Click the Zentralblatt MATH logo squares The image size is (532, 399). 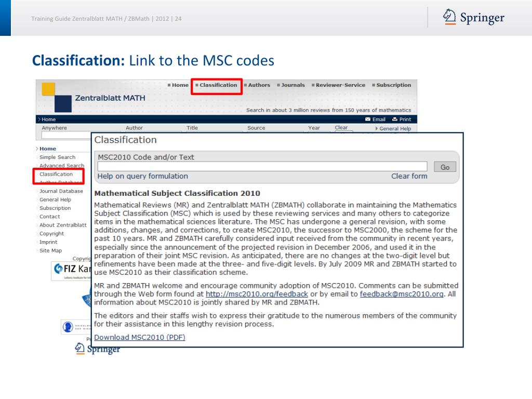click(x=56, y=97)
